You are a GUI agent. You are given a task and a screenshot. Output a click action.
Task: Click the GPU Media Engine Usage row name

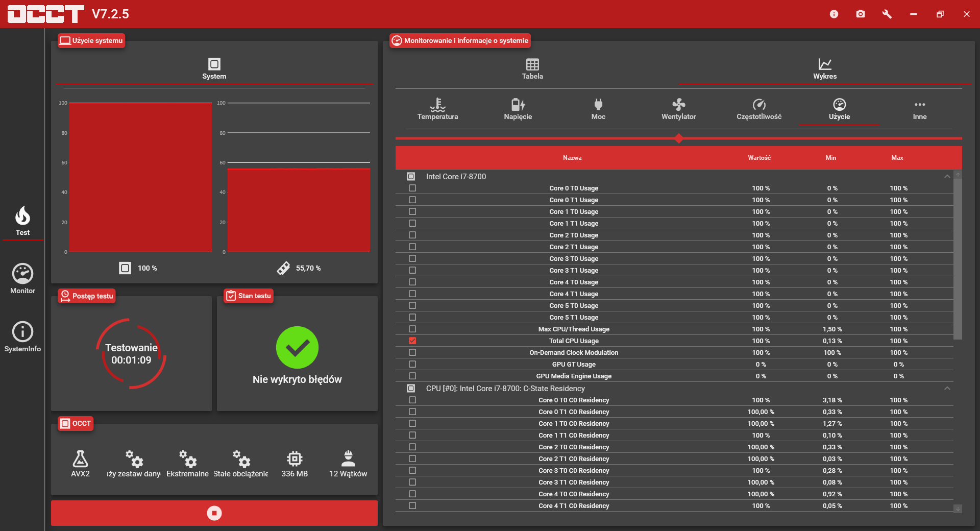[x=574, y=376]
